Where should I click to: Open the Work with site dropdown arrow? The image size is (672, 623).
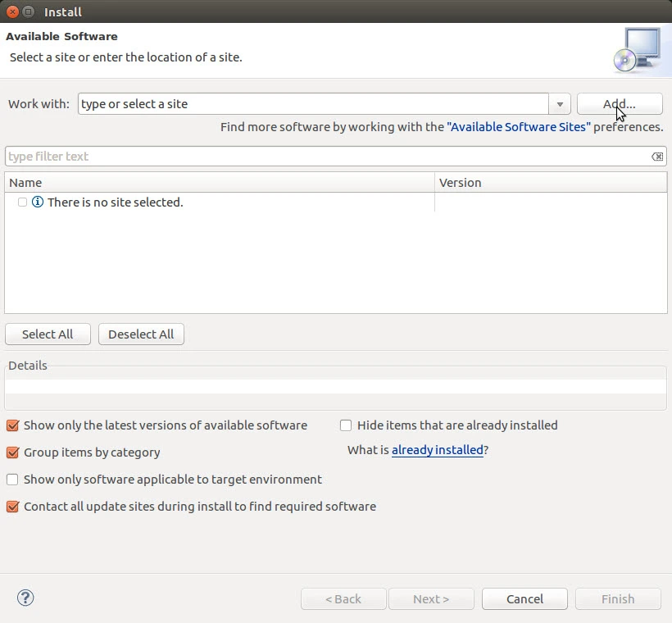(560, 104)
